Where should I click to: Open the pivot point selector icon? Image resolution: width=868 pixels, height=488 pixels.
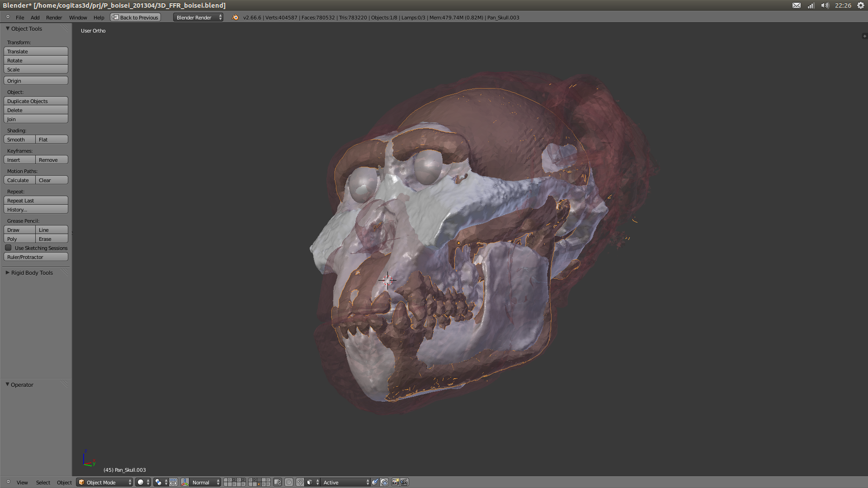[x=158, y=483]
